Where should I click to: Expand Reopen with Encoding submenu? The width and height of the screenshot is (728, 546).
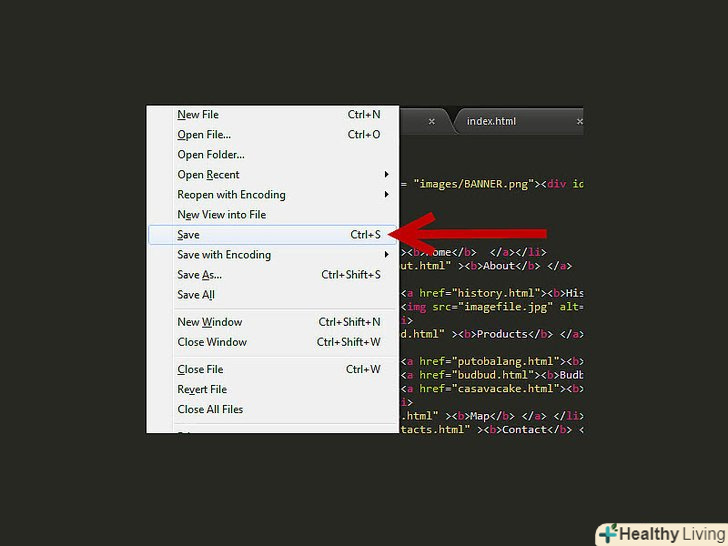point(273,195)
